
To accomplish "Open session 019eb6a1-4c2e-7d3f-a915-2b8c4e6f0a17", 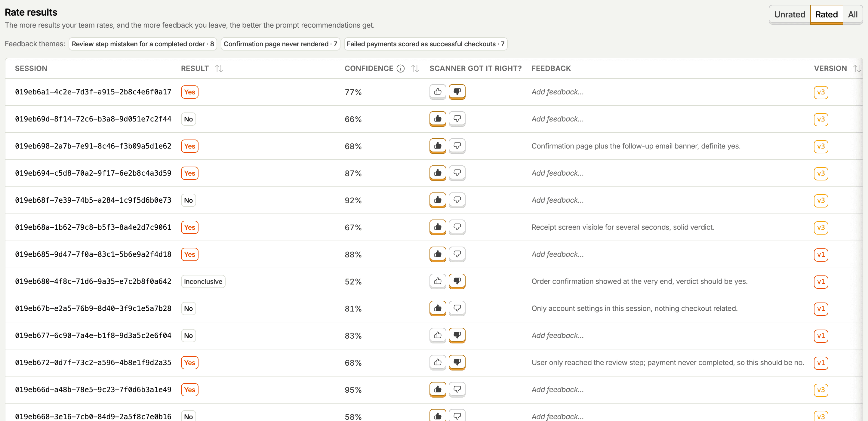I will (x=93, y=92).
